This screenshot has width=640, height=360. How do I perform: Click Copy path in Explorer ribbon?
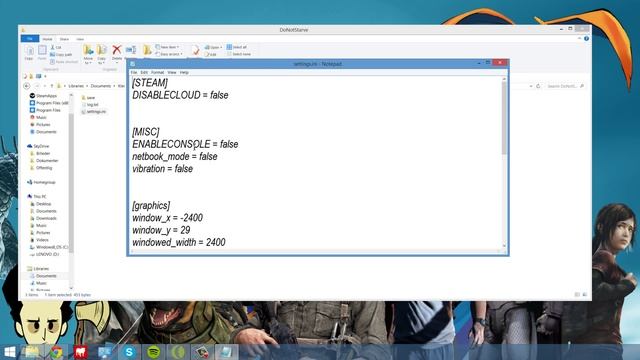coord(61,54)
